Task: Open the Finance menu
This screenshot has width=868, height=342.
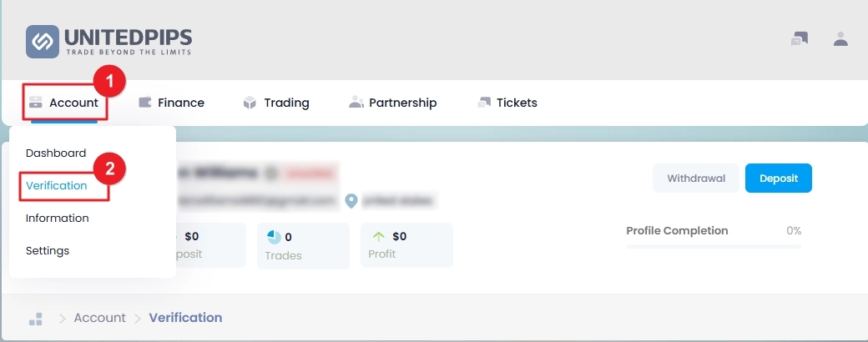Action: pos(172,103)
